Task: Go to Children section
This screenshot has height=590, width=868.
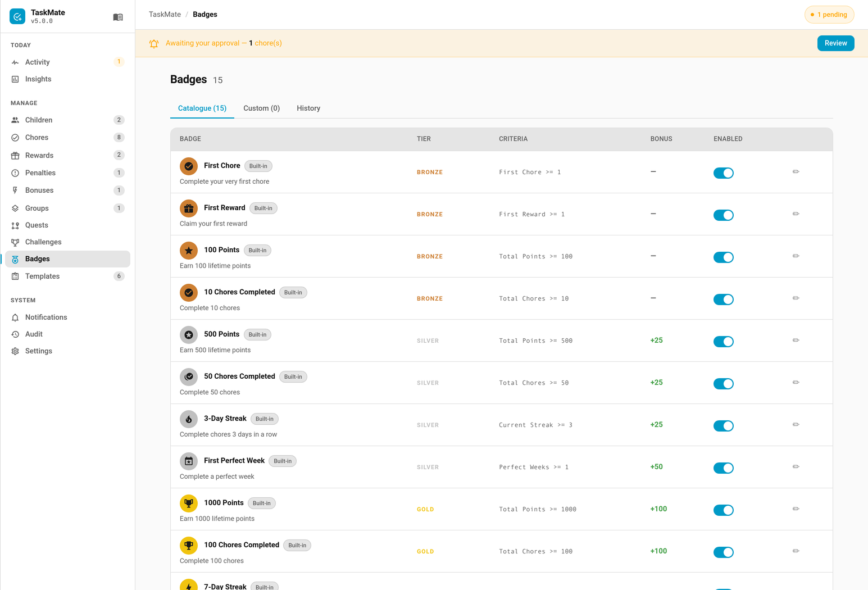Action: click(67, 120)
